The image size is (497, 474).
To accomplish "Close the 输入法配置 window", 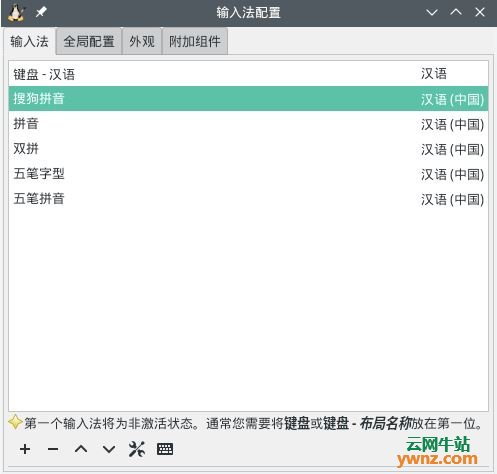I will click(480, 13).
